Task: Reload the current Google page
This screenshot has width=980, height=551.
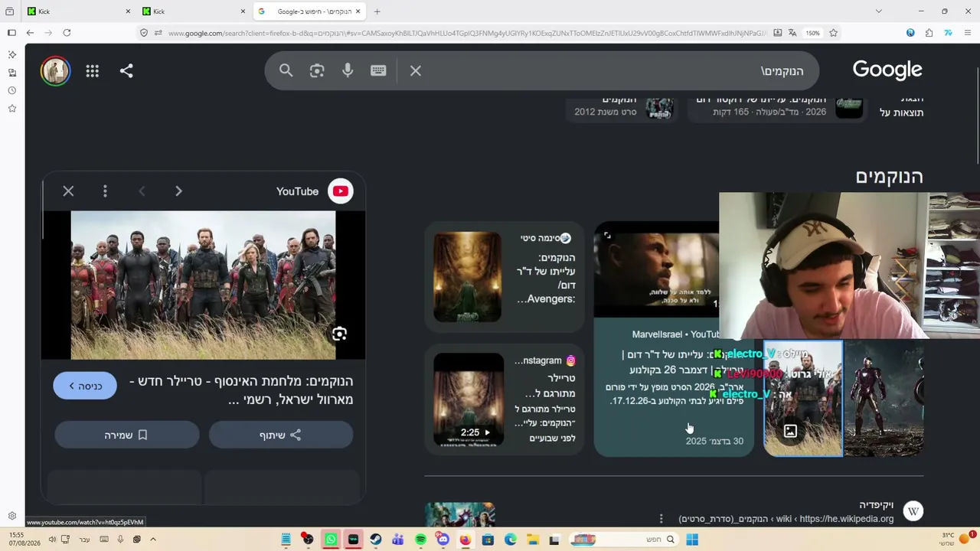Action: point(67,33)
